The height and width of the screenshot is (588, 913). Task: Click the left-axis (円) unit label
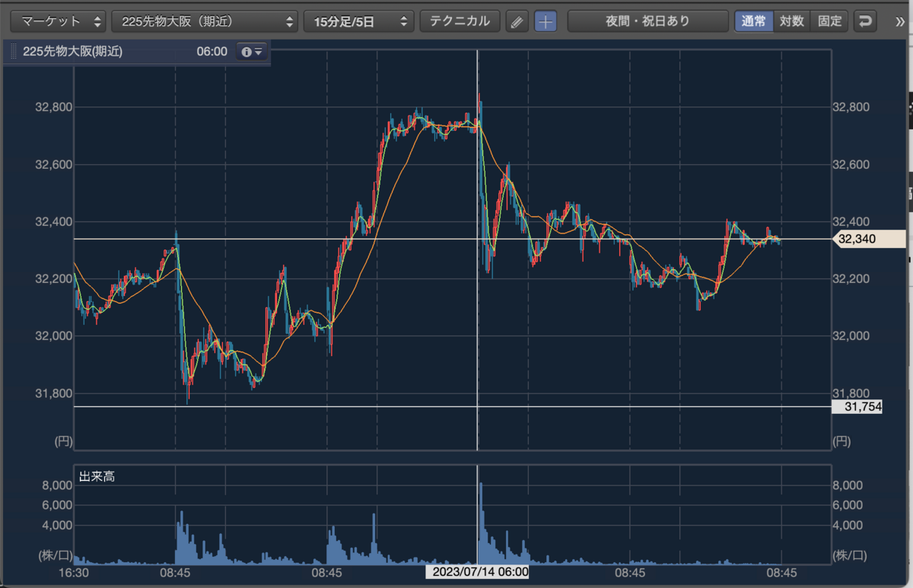click(62, 441)
